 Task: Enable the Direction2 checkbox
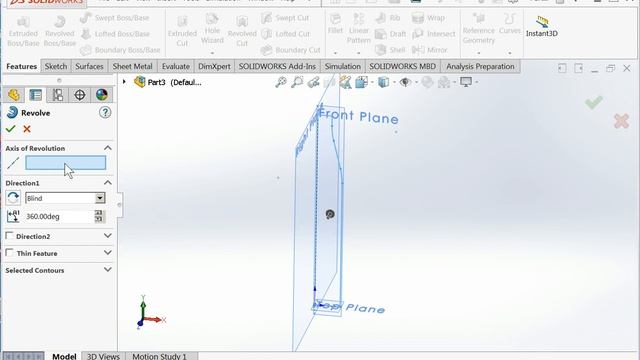click(x=9, y=236)
